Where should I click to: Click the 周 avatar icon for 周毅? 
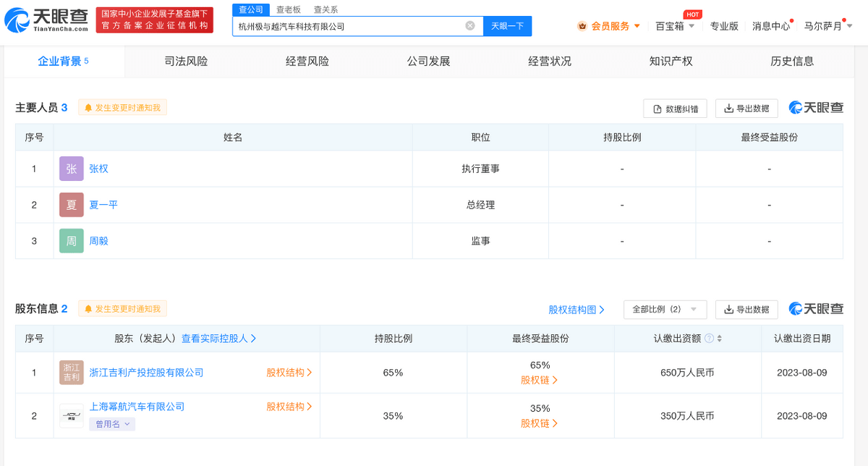71,241
